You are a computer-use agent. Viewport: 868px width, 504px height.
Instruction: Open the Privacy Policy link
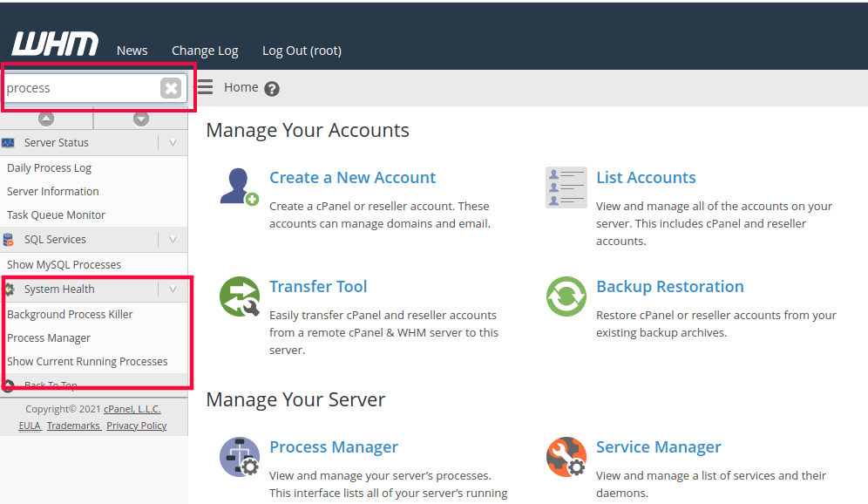tap(136, 426)
